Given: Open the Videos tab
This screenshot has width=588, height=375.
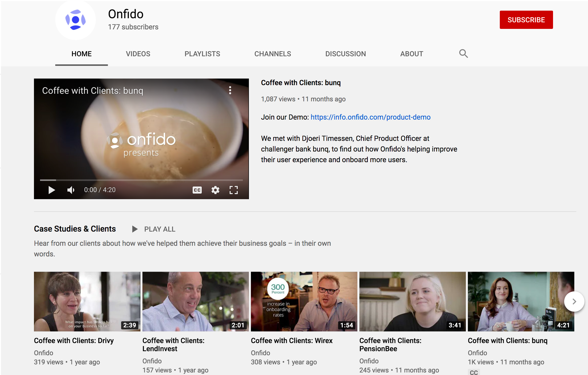Looking at the screenshot, I should (x=138, y=54).
